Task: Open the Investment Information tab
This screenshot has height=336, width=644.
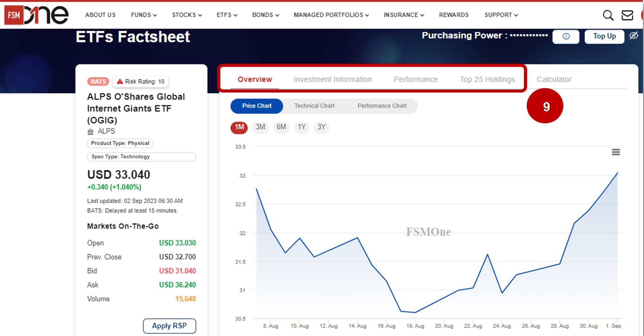Action: (x=332, y=79)
